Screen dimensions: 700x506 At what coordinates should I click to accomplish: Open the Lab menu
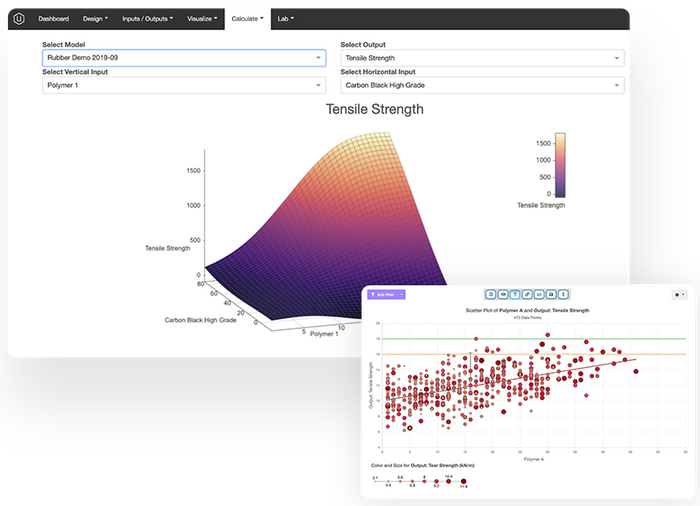coord(285,19)
